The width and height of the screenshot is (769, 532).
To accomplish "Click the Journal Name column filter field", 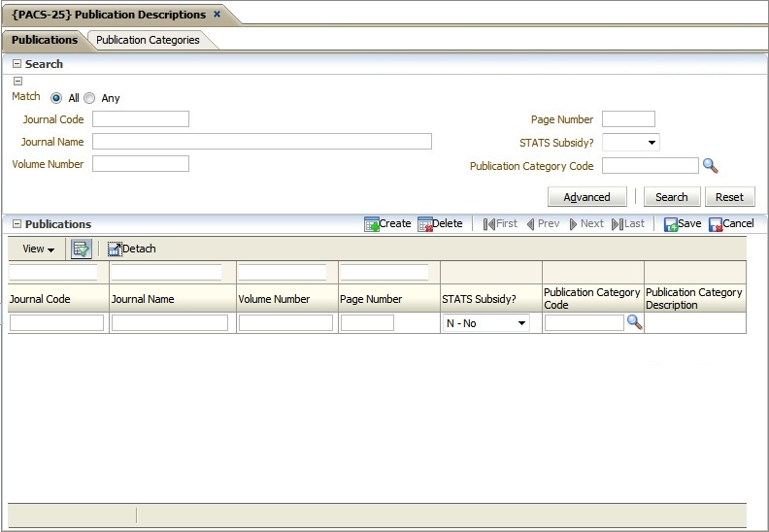I will pos(166,272).
